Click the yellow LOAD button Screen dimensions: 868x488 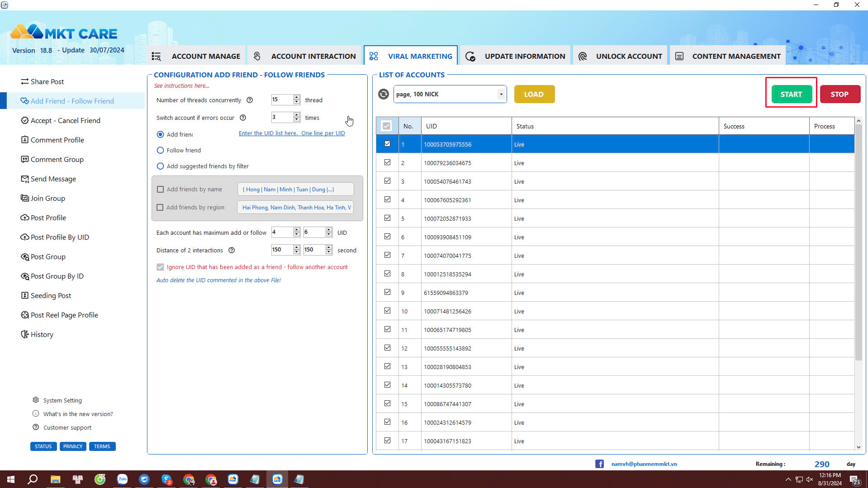[534, 94]
